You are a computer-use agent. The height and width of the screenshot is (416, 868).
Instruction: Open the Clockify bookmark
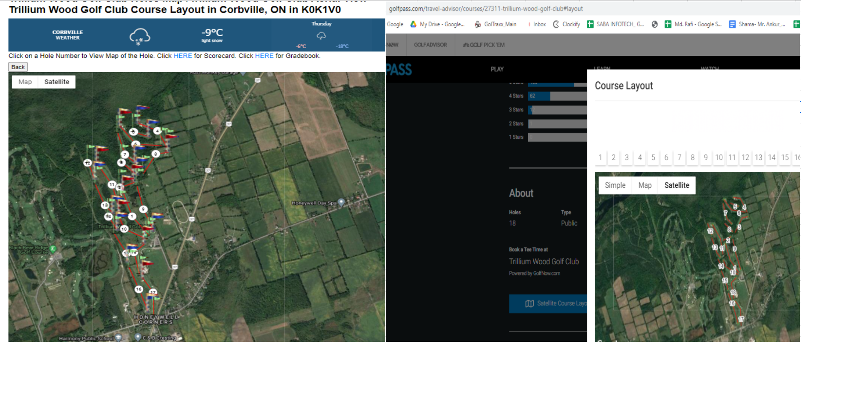pos(566,24)
